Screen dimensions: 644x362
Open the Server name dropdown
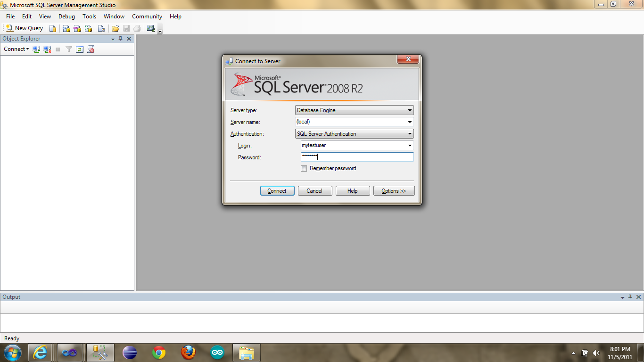click(410, 122)
